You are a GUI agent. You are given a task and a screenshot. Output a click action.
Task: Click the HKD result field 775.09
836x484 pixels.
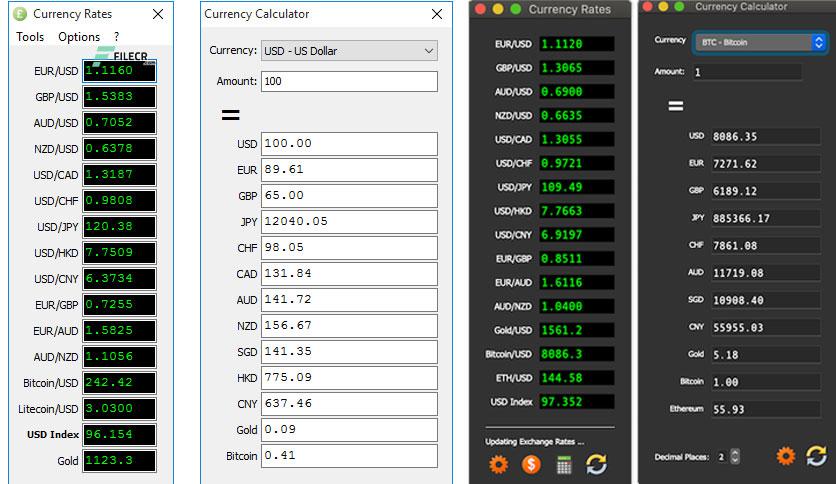pos(349,378)
